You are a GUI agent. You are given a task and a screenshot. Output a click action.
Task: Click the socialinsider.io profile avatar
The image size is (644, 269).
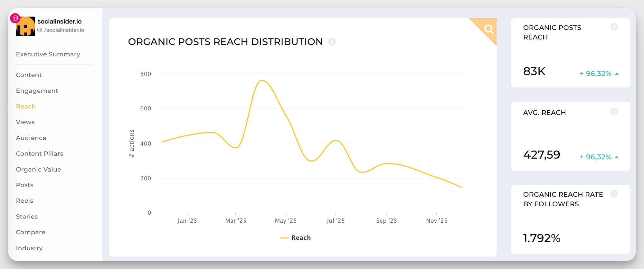[26, 27]
